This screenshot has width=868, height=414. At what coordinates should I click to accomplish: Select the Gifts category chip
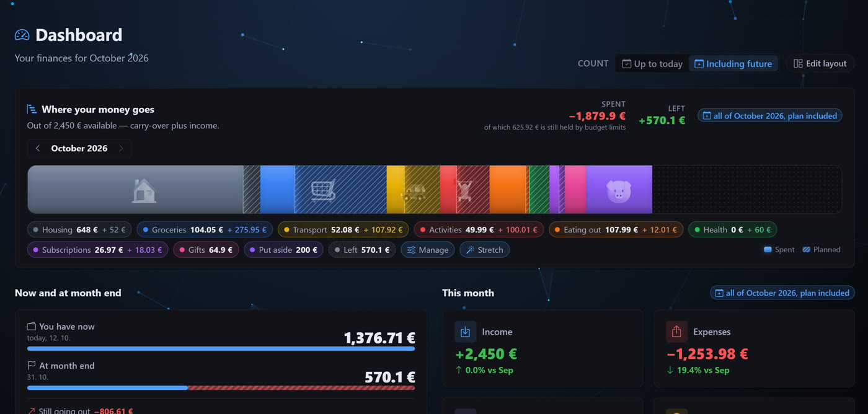point(206,250)
